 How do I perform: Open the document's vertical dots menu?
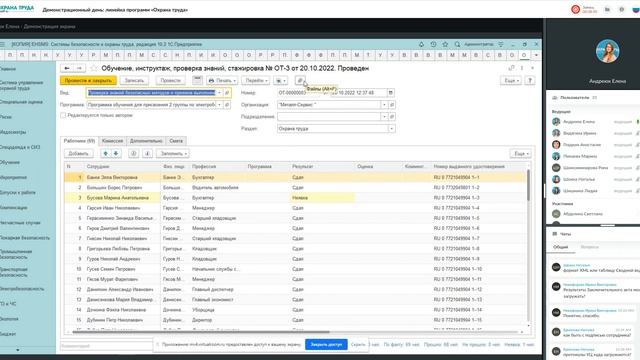click(x=522, y=68)
